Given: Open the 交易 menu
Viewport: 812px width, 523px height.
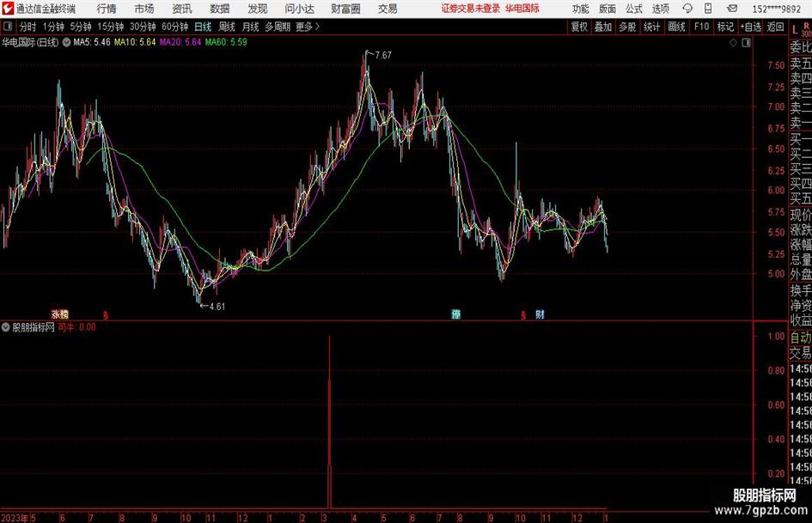Looking at the screenshot, I should (x=388, y=9).
